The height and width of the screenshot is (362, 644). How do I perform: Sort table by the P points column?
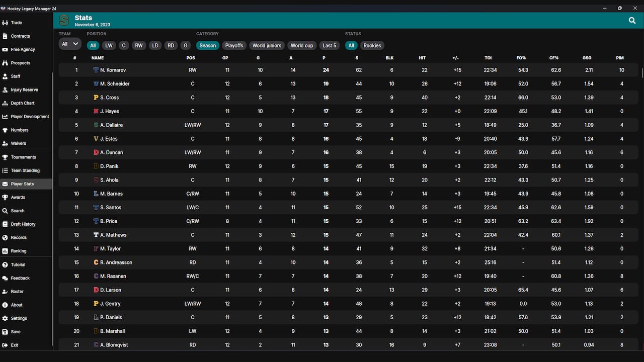[x=324, y=58]
